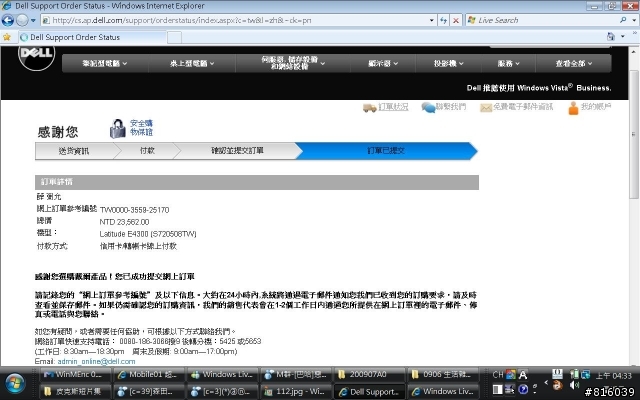The width and height of the screenshot is (640, 400).
Task: Open the 投影機 navigation menu
Action: (449, 63)
